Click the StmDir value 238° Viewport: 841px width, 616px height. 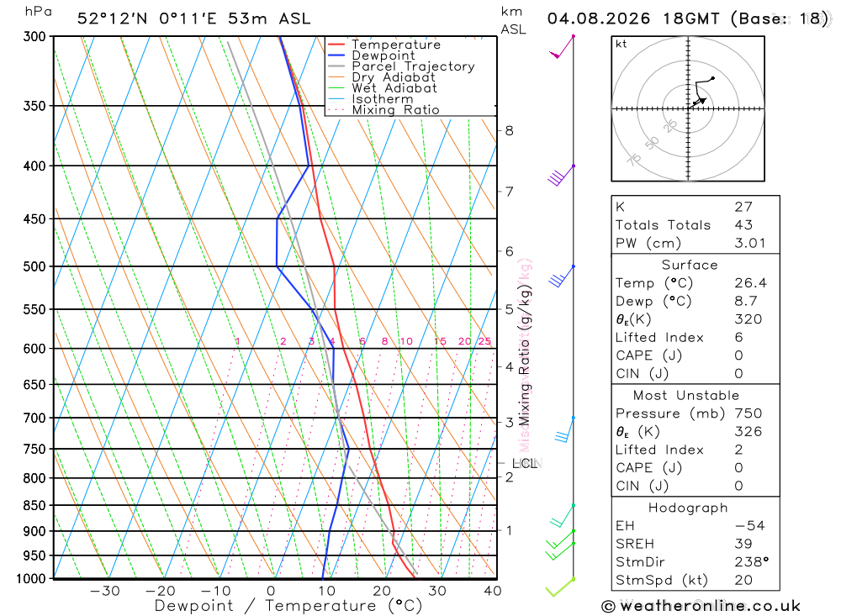click(752, 562)
